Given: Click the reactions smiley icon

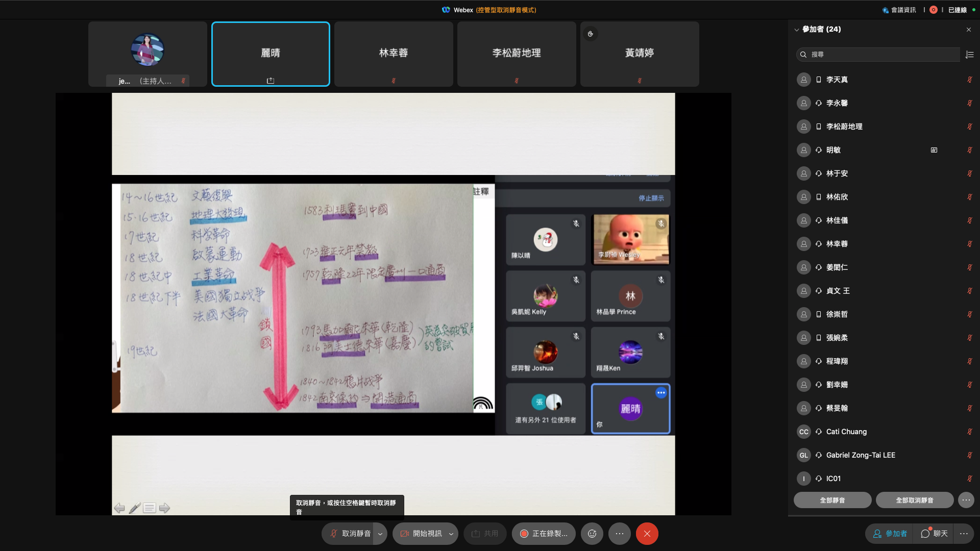Looking at the screenshot, I should [x=592, y=534].
